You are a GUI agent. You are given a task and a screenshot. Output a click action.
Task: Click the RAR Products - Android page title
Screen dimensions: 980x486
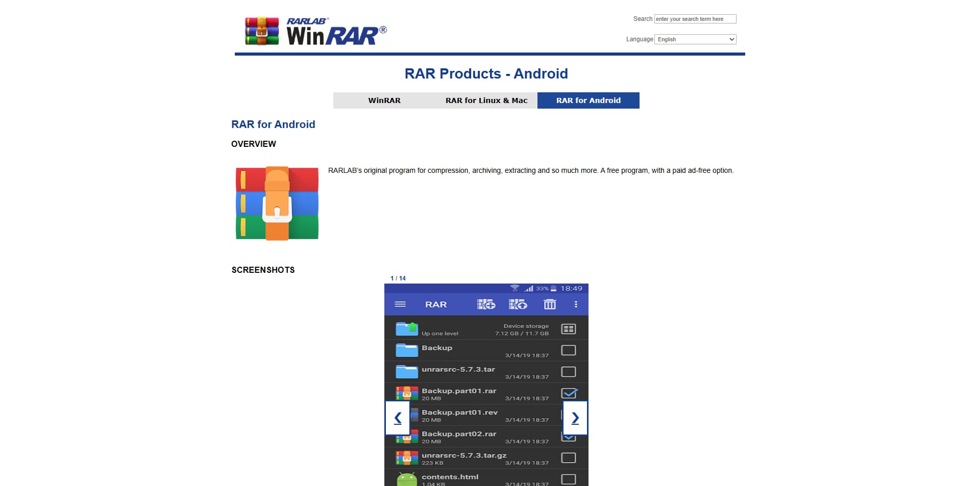point(486,73)
